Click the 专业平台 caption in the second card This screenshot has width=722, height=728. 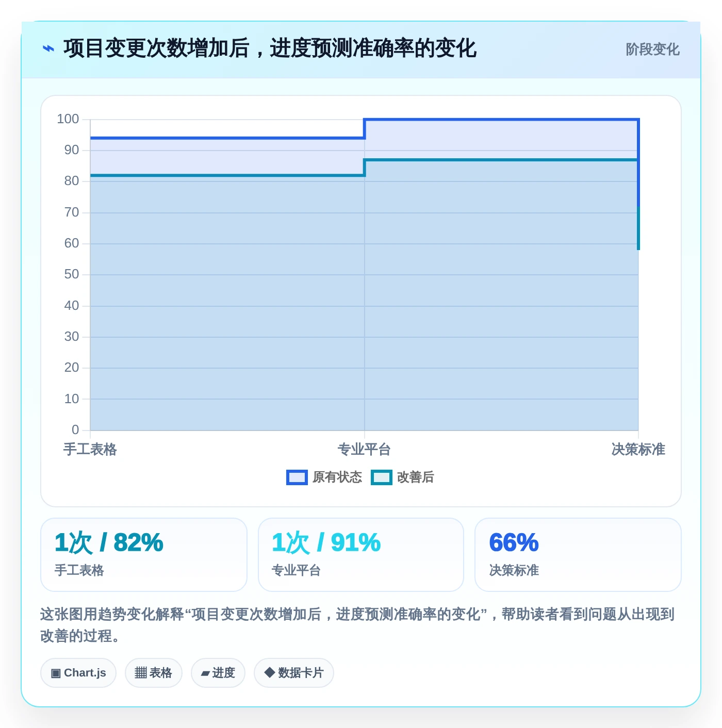coord(297,570)
